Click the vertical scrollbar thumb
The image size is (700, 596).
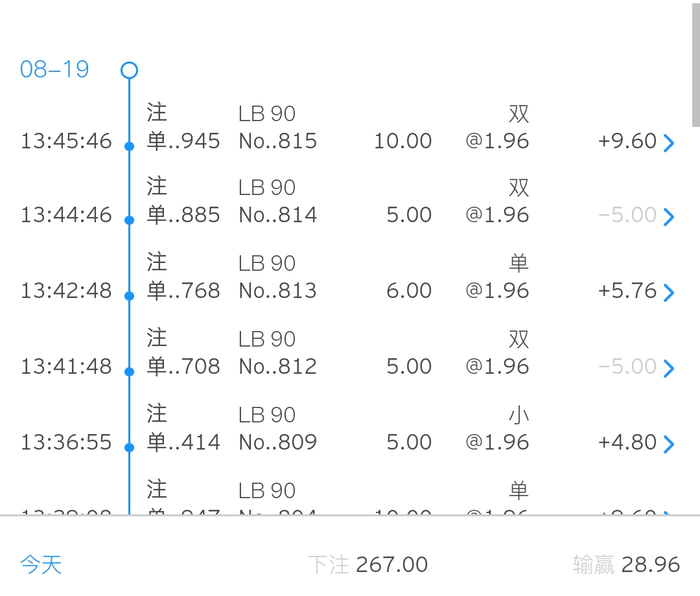pyautogui.click(x=695, y=65)
